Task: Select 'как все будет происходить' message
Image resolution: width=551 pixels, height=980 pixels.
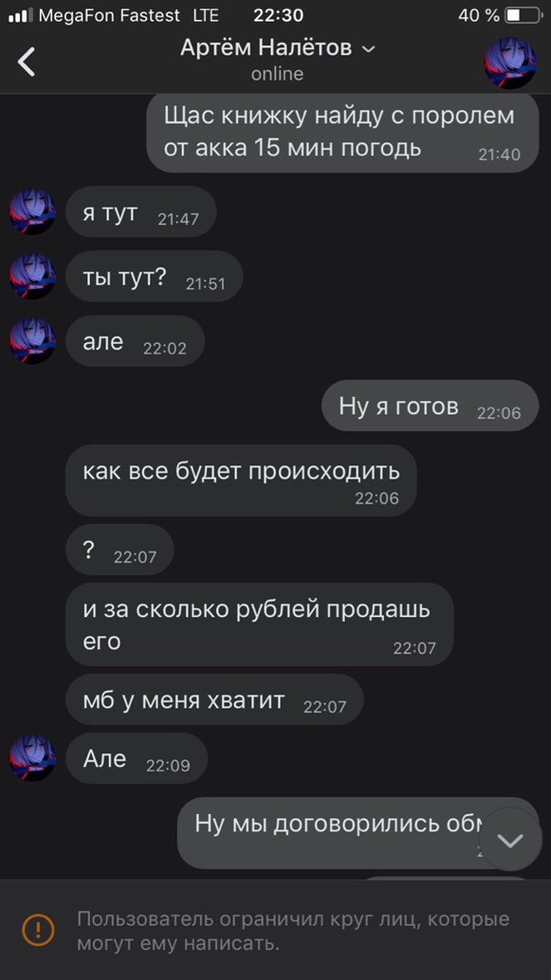Action: (x=241, y=481)
